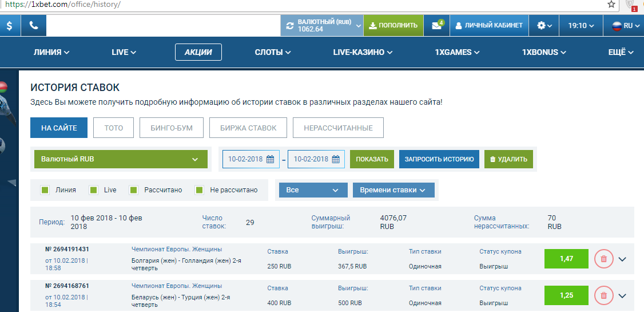The height and width of the screenshot is (312, 644).
Task: Click the dollar sign payments icon
Action: tap(10, 26)
